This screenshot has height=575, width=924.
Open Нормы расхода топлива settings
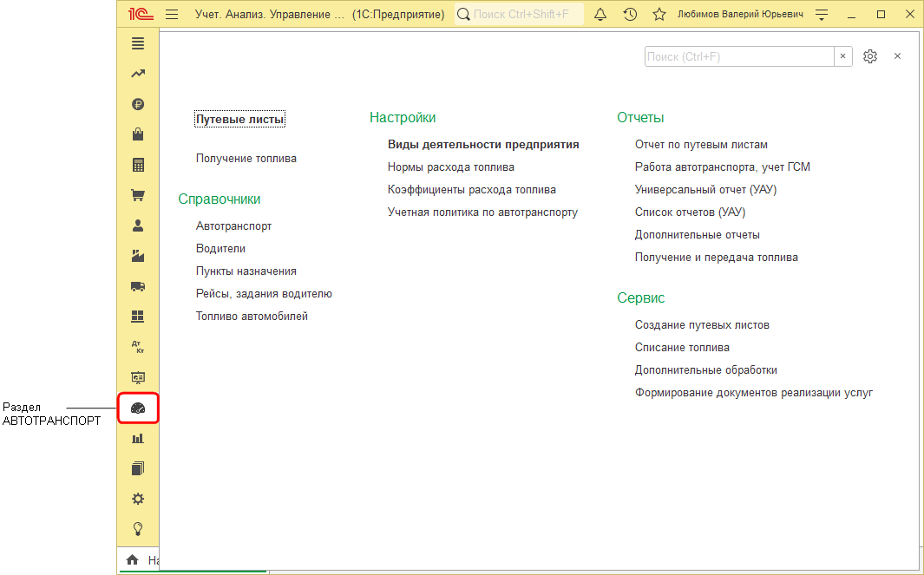[451, 167]
